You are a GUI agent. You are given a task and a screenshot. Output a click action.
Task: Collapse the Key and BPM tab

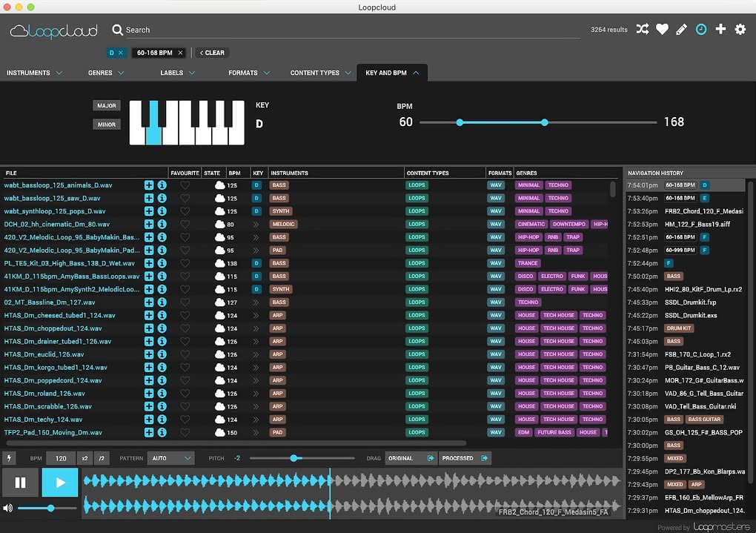(x=392, y=73)
